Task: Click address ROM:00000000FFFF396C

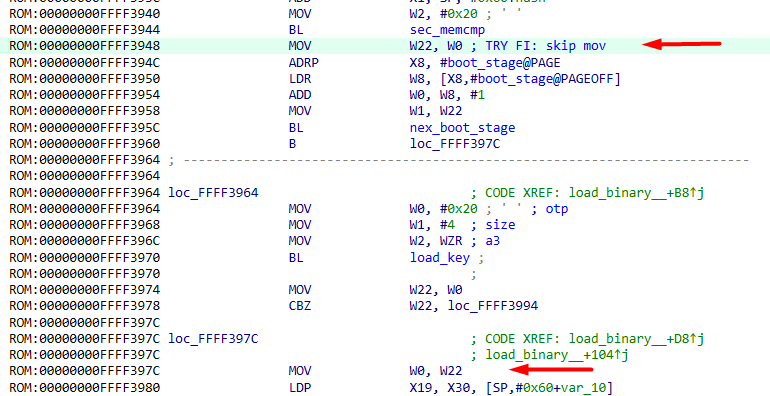Action: point(84,241)
